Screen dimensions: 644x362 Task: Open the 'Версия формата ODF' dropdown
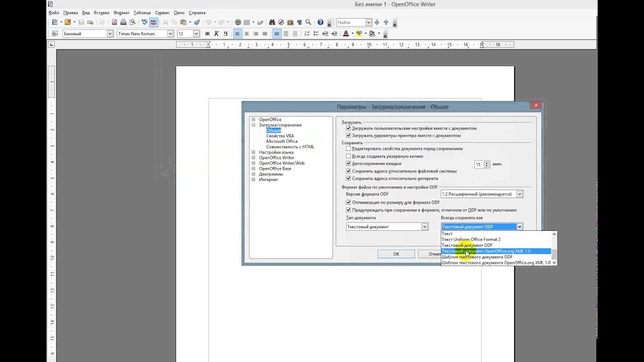pos(520,194)
